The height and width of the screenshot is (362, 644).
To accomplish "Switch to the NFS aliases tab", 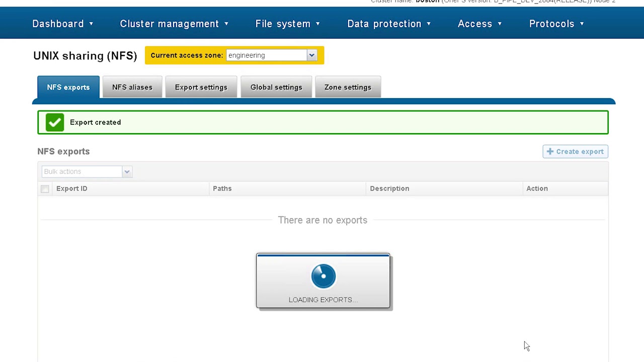I will pos(132,87).
